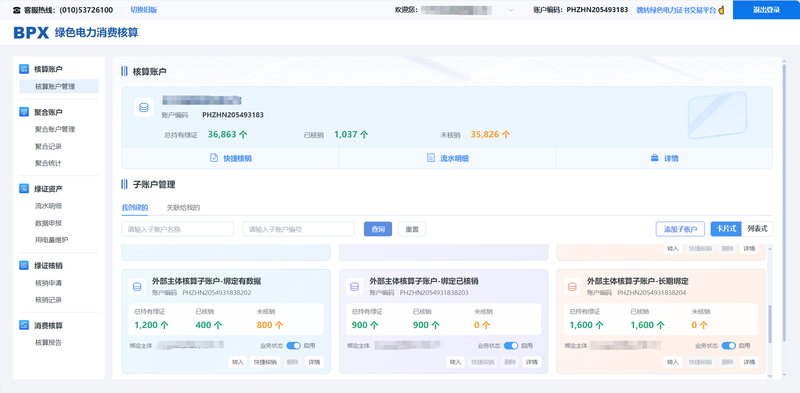Image resolution: width=800 pixels, height=393 pixels.
Task: Click the 消费核算 sidebar section icon
Action: [x=24, y=325]
